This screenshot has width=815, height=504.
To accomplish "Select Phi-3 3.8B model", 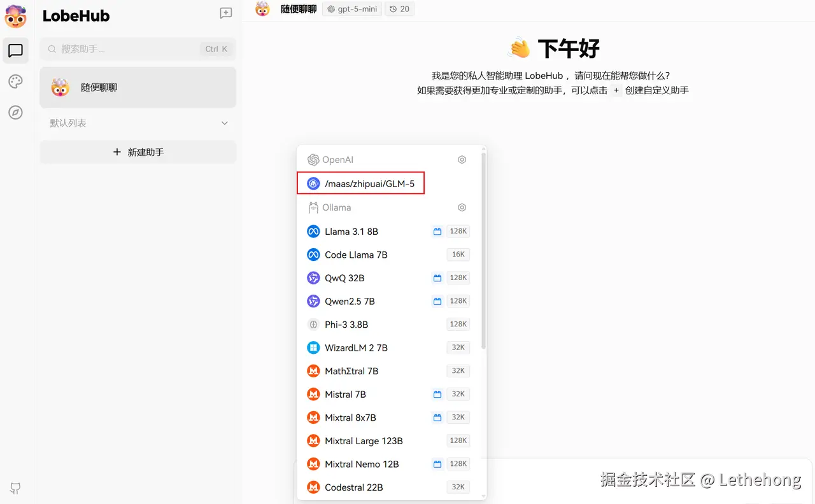I will tap(388, 325).
